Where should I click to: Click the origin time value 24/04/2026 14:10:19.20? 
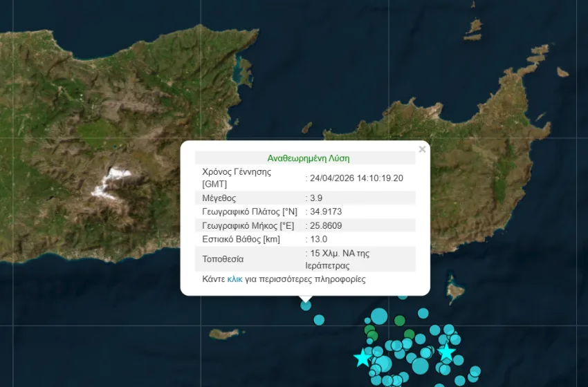[357, 178]
